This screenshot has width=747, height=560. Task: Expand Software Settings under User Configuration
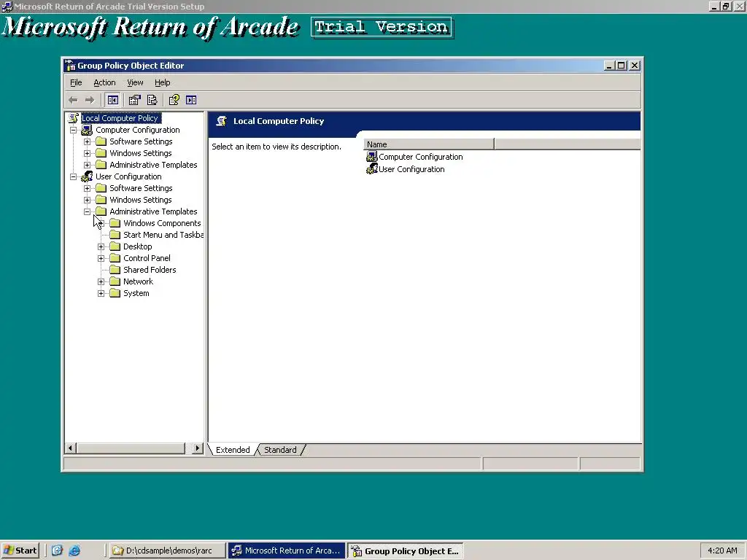pos(88,189)
